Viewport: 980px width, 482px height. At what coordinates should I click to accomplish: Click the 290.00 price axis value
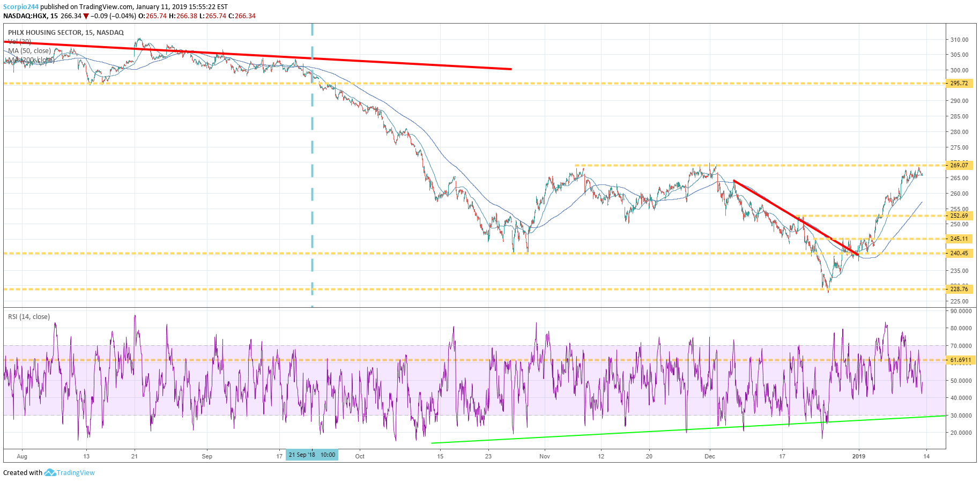tap(959, 101)
